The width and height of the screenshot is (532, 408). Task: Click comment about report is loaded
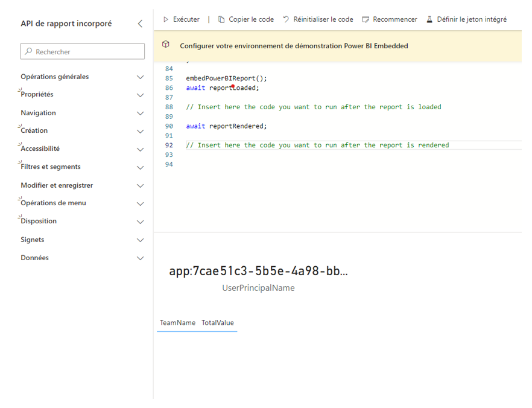(314, 107)
